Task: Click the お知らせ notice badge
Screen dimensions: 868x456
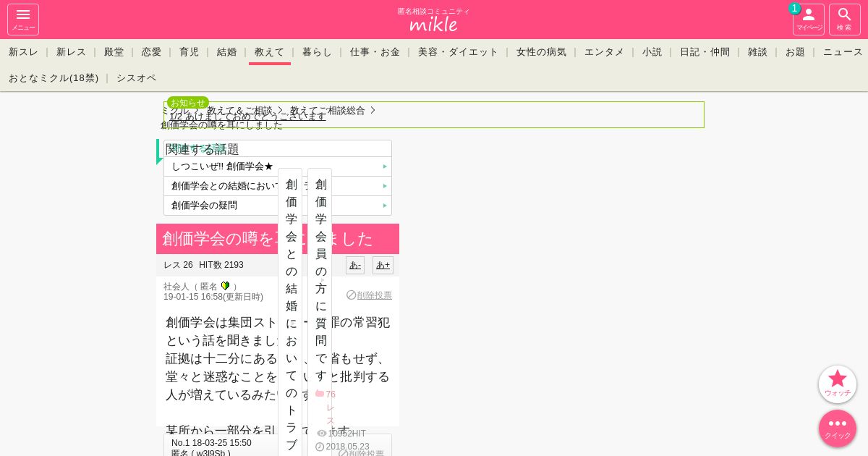Action: point(188,103)
